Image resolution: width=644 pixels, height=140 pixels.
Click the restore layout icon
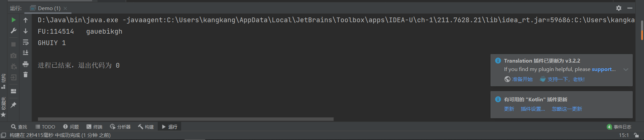click(13, 91)
